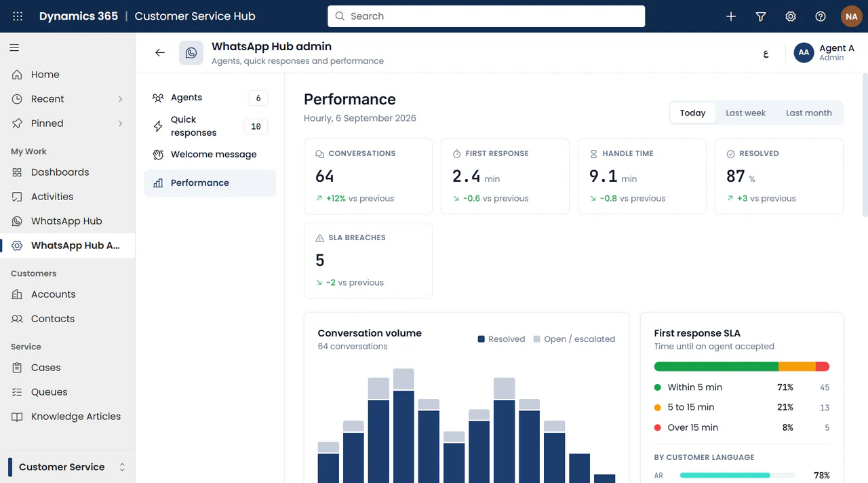This screenshot has height=483, width=868.
Task: Click the green Within 5 min dot
Action: 658,387
